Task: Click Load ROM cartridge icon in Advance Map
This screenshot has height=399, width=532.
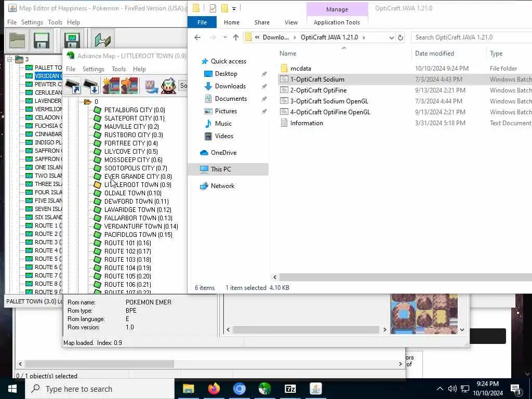Action: point(73,86)
